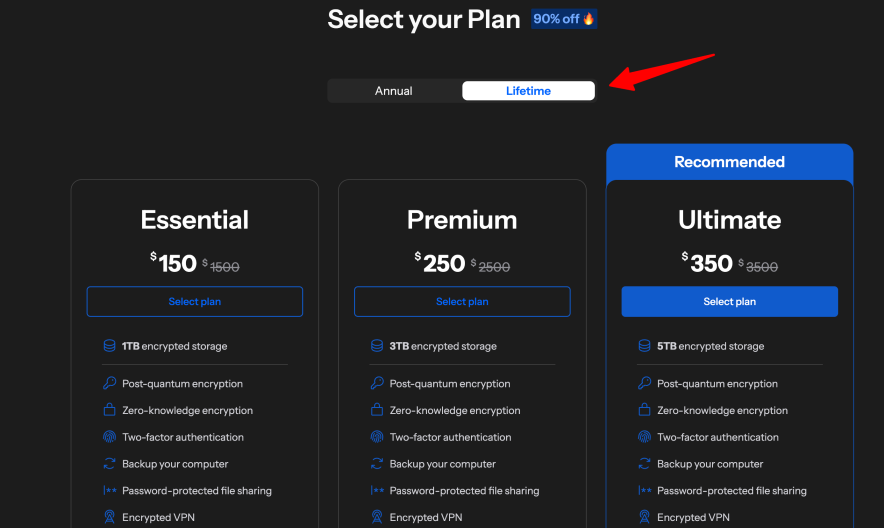
Task: Click Essential's post-quantum encryption key icon
Action: coord(110,383)
